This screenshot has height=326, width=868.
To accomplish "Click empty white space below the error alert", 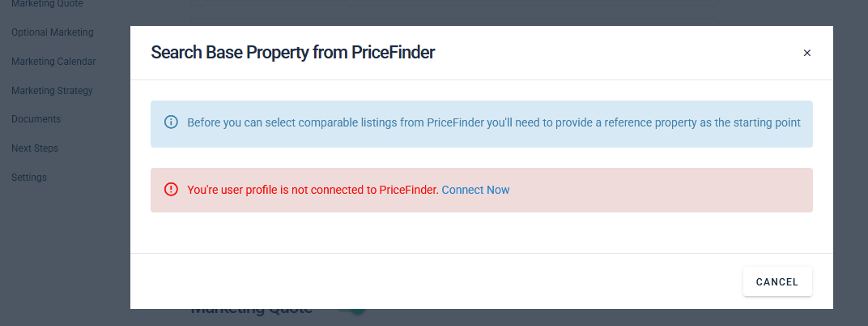I will [481, 233].
